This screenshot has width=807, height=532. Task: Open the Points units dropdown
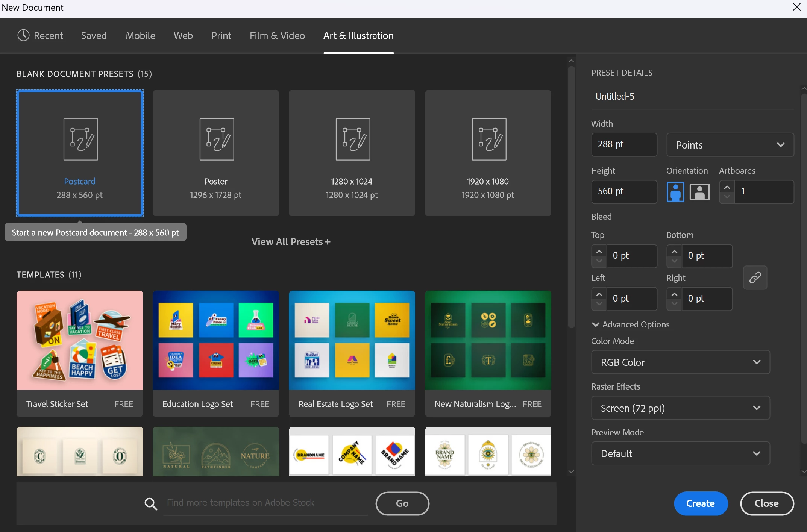[730, 145]
